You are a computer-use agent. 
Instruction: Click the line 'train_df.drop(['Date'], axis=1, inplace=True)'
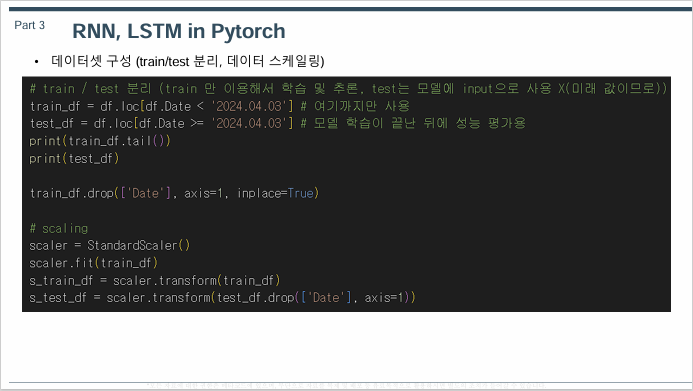coord(174,193)
